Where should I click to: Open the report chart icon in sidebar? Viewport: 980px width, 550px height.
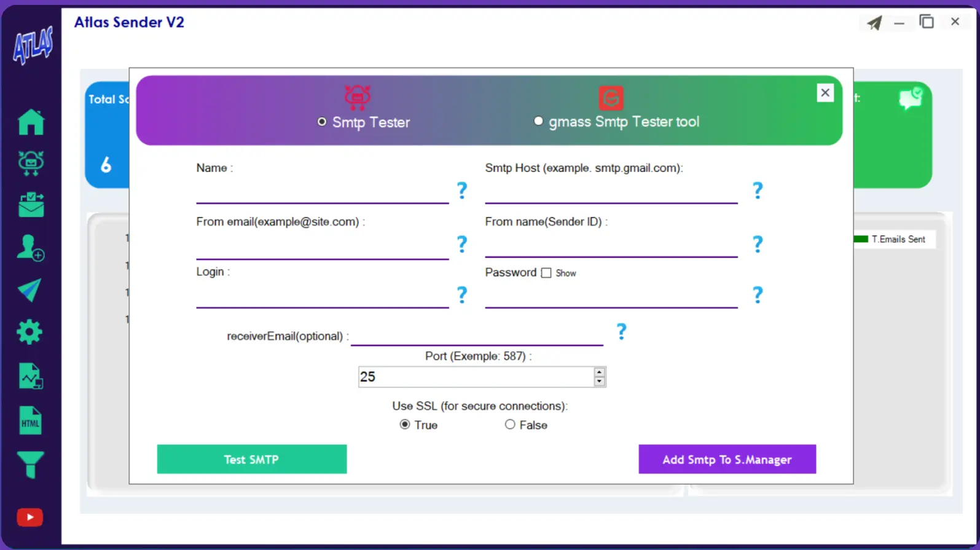tap(30, 376)
